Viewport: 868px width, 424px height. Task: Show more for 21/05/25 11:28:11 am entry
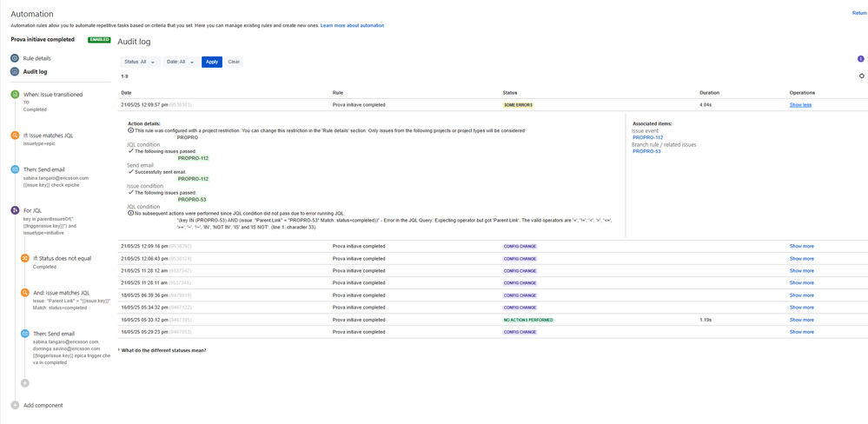click(x=802, y=283)
